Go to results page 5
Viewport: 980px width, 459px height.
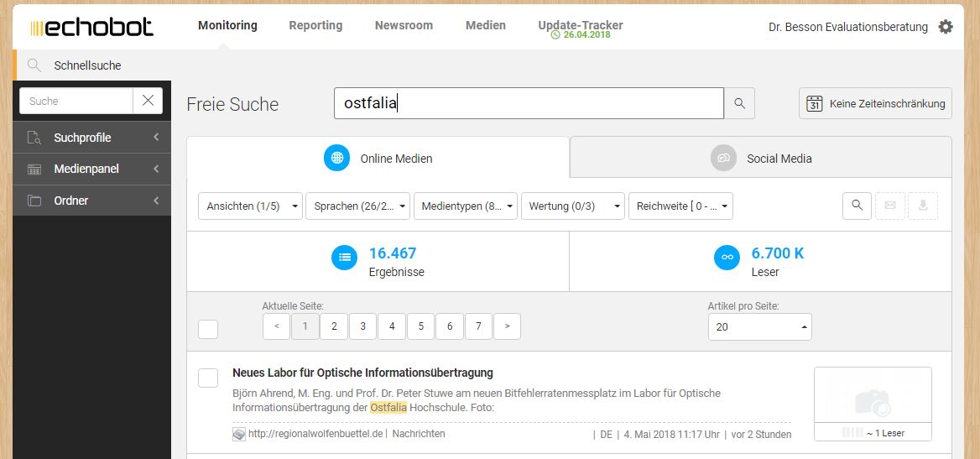[x=421, y=326]
